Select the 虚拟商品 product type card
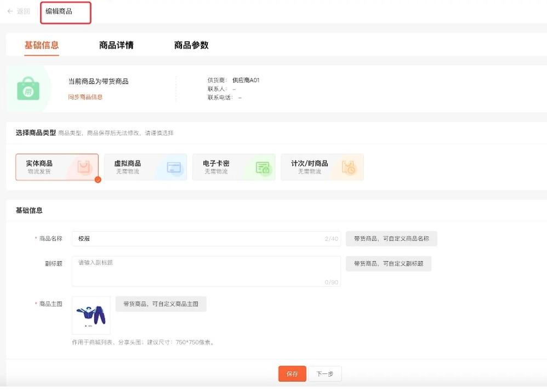Screen dimensions: 547x392 (x=145, y=167)
